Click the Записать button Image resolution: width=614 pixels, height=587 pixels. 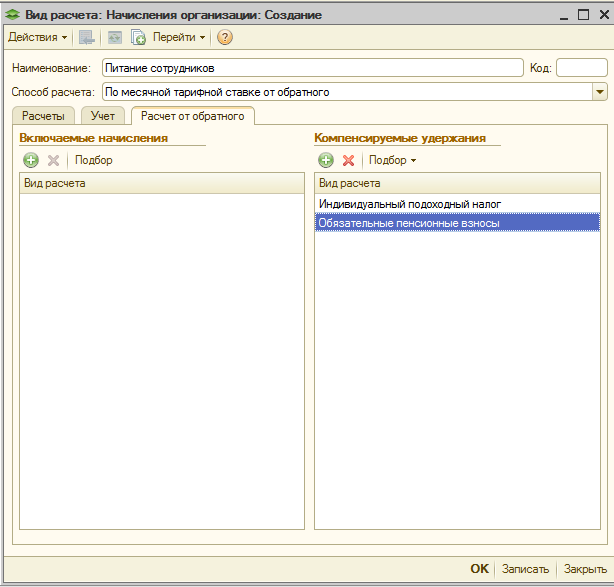[x=525, y=569]
